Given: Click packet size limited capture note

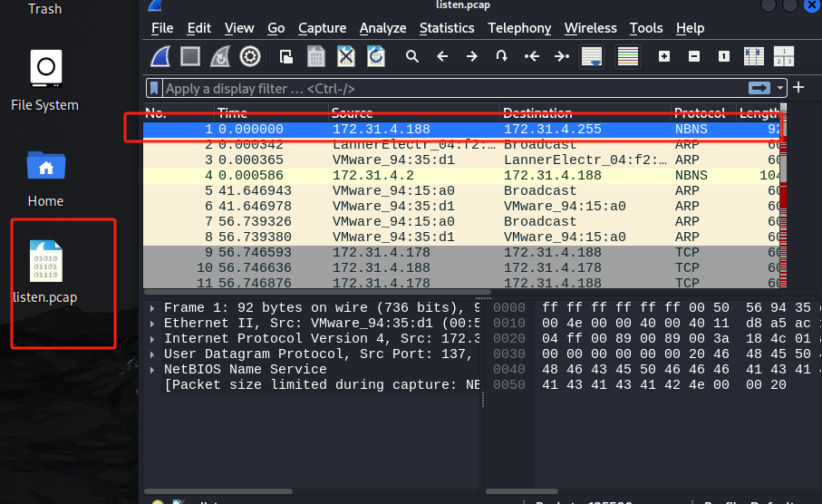Looking at the screenshot, I should click(322, 385).
